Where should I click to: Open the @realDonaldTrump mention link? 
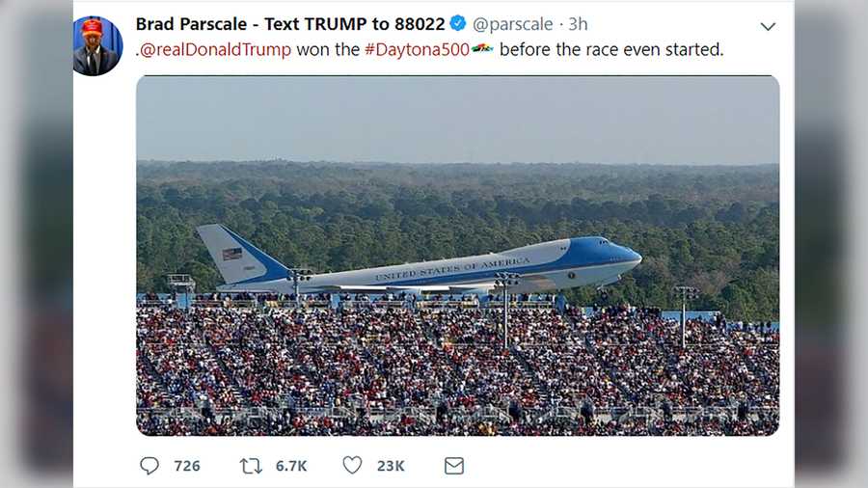[215, 50]
